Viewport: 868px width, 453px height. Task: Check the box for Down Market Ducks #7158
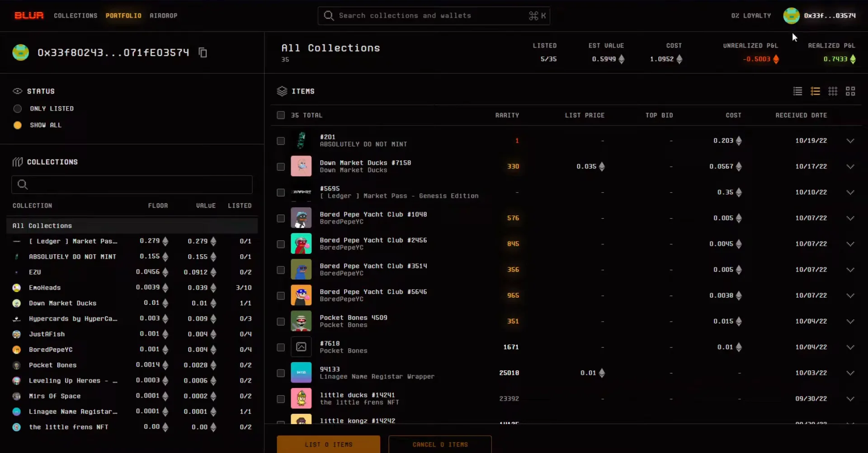281,167
